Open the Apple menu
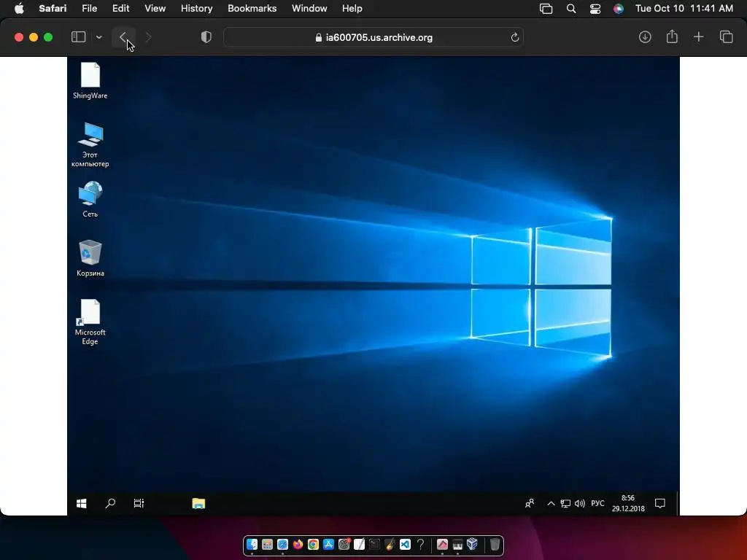This screenshot has height=560, width=747. pyautogui.click(x=19, y=8)
